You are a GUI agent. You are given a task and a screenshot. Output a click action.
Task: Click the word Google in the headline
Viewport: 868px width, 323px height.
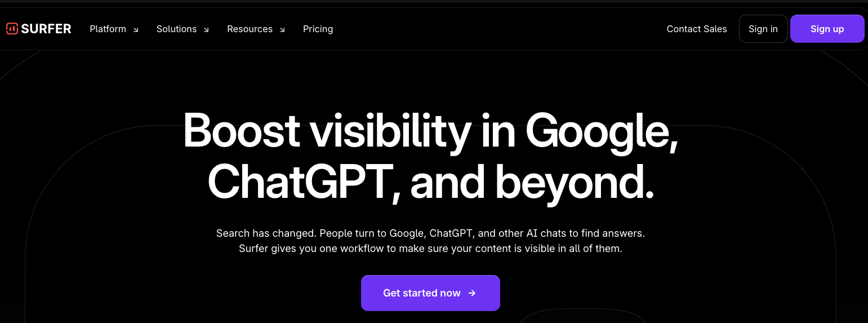point(600,131)
